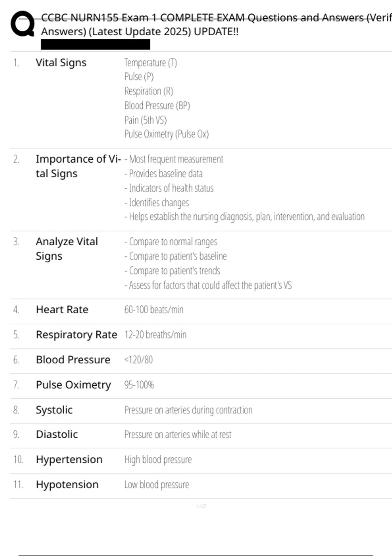This screenshot has width=392, height=556.
Task: Select the Analyze Vital Signs term
Action: coord(67,249)
